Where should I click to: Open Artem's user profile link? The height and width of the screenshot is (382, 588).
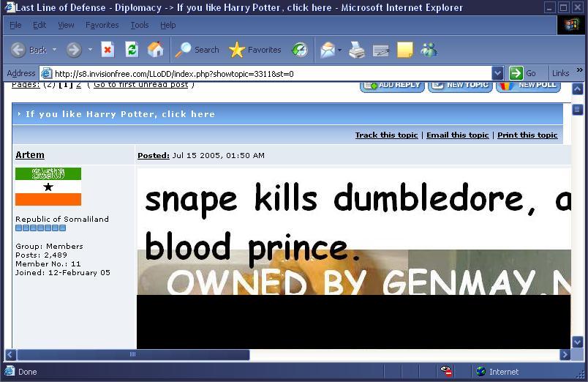(30, 155)
